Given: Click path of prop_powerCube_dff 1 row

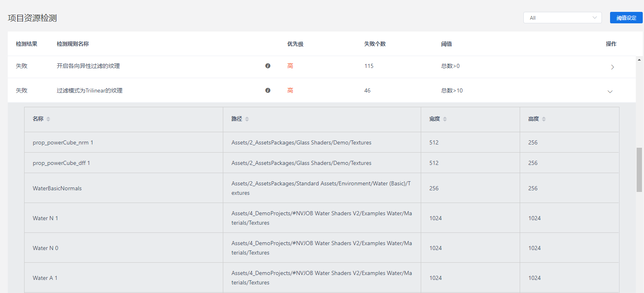Looking at the screenshot, I should (301, 163).
